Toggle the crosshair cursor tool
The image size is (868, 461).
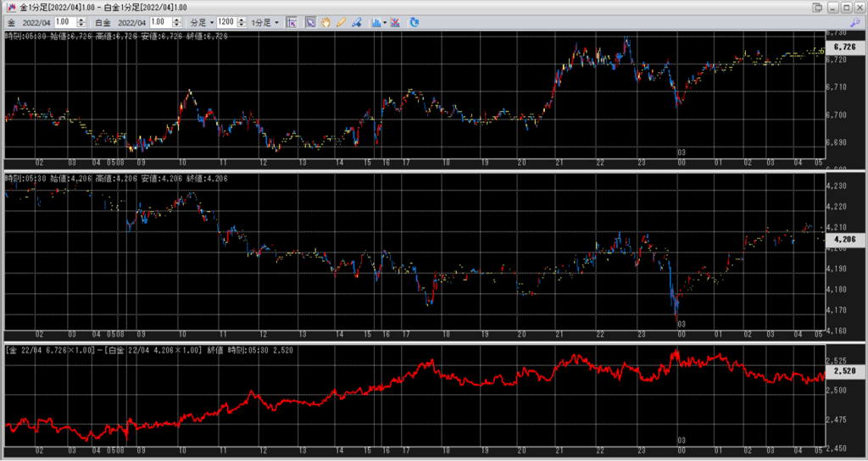pos(291,22)
